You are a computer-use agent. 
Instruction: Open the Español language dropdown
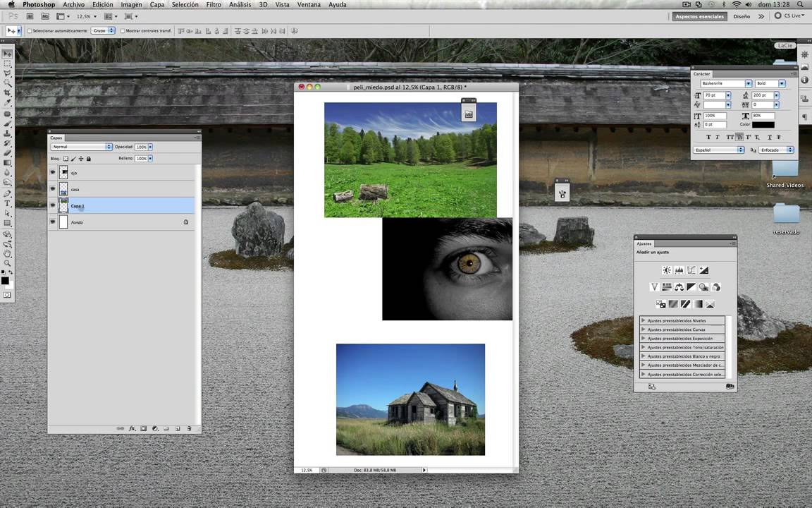tap(719, 150)
